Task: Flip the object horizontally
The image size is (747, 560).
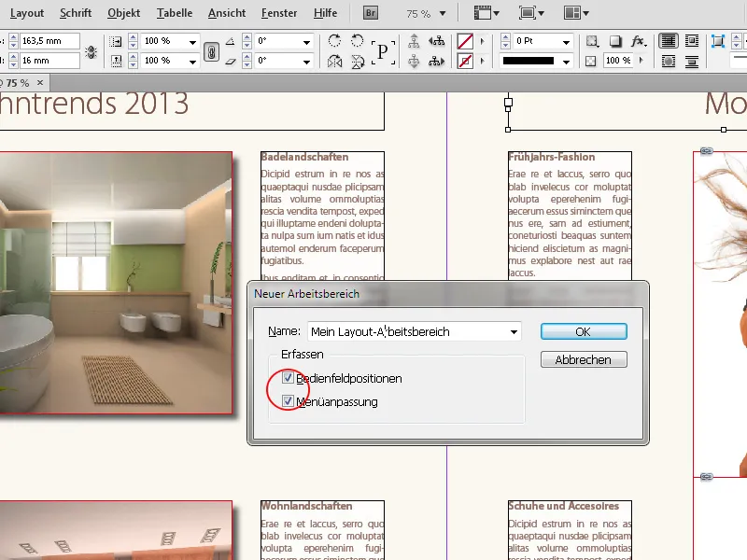Action: coord(335,61)
